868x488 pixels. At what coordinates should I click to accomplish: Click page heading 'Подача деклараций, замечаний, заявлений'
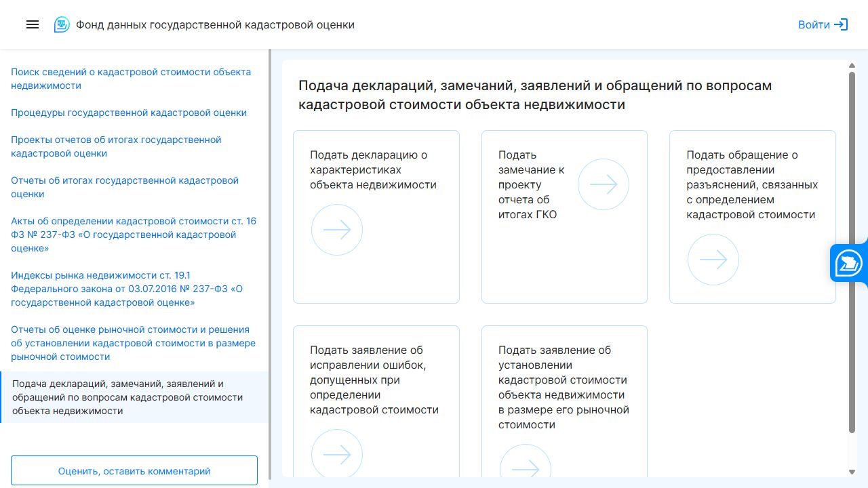point(535,95)
